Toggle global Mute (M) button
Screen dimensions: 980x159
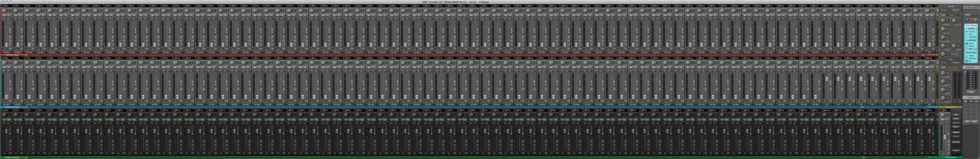tap(967, 19)
